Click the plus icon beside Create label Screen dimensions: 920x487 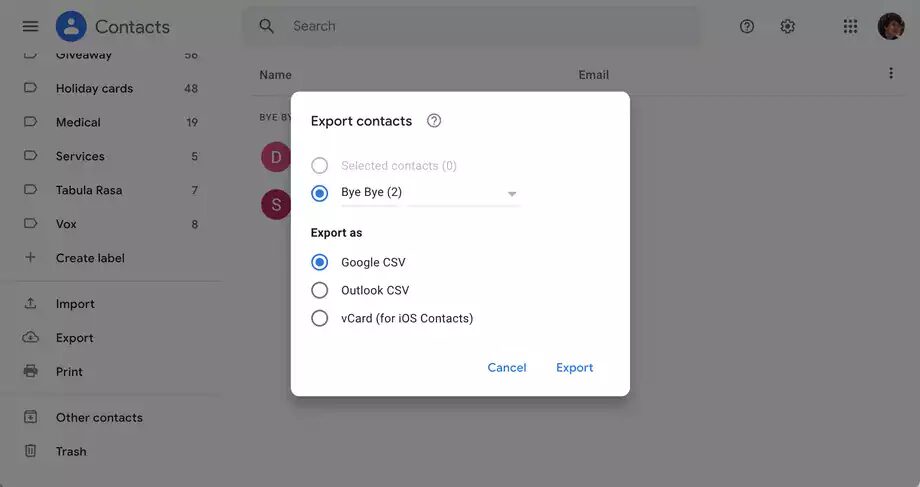point(31,257)
